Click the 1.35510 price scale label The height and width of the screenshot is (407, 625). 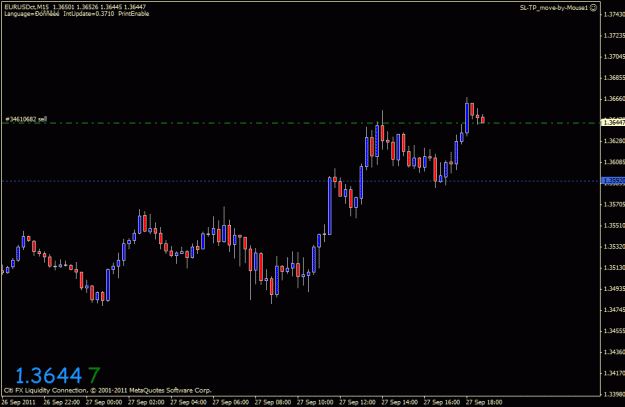tap(614, 225)
